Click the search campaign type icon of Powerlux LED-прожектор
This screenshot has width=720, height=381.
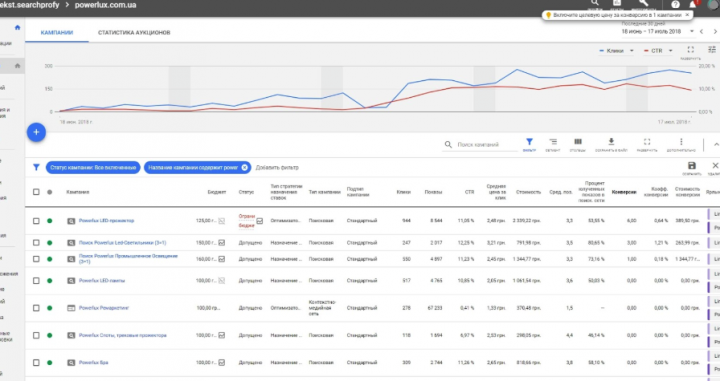click(x=71, y=221)
